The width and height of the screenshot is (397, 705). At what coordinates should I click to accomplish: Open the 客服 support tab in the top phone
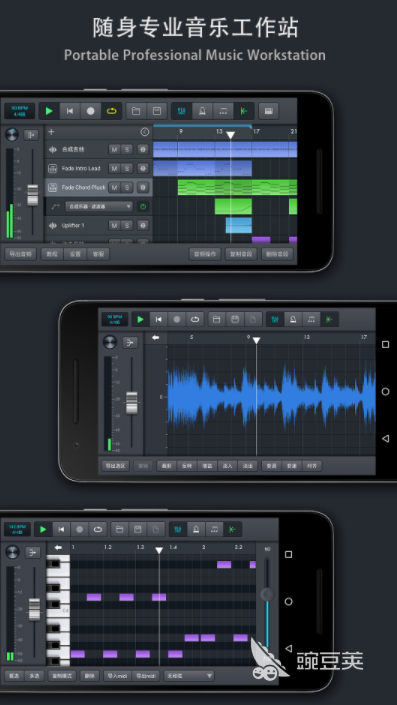tap(98, 254)
